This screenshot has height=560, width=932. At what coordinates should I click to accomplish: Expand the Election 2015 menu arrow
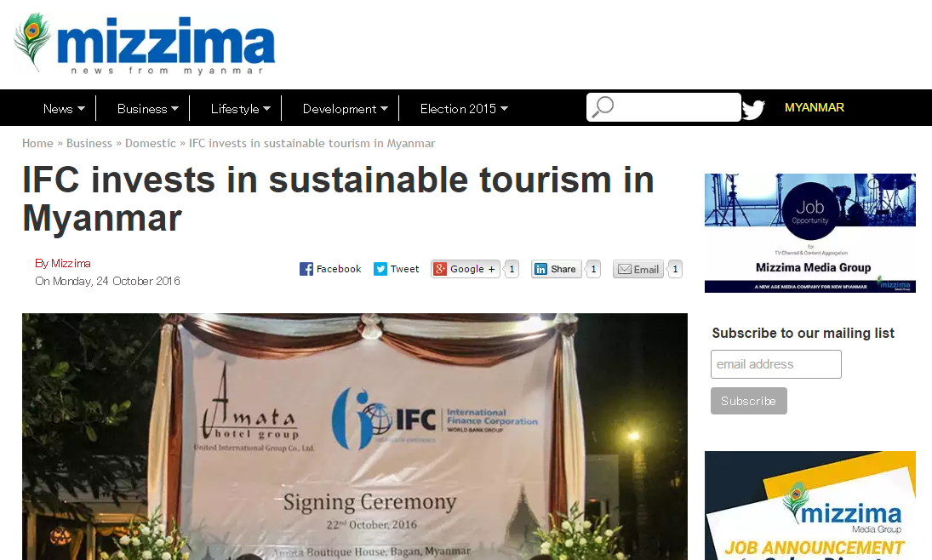click(504, 109)
